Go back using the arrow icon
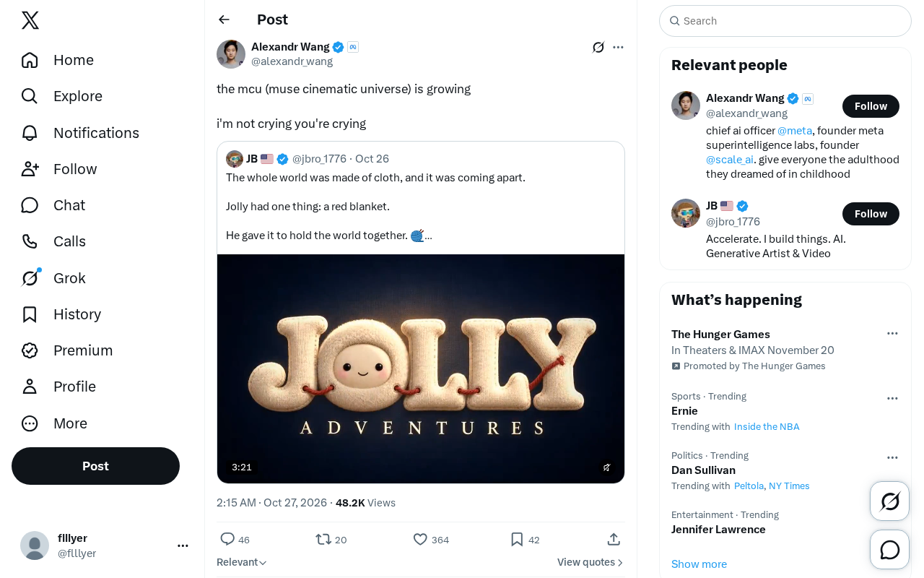The height and width of the screenshot is (578, 924). (x=224, y=20)
